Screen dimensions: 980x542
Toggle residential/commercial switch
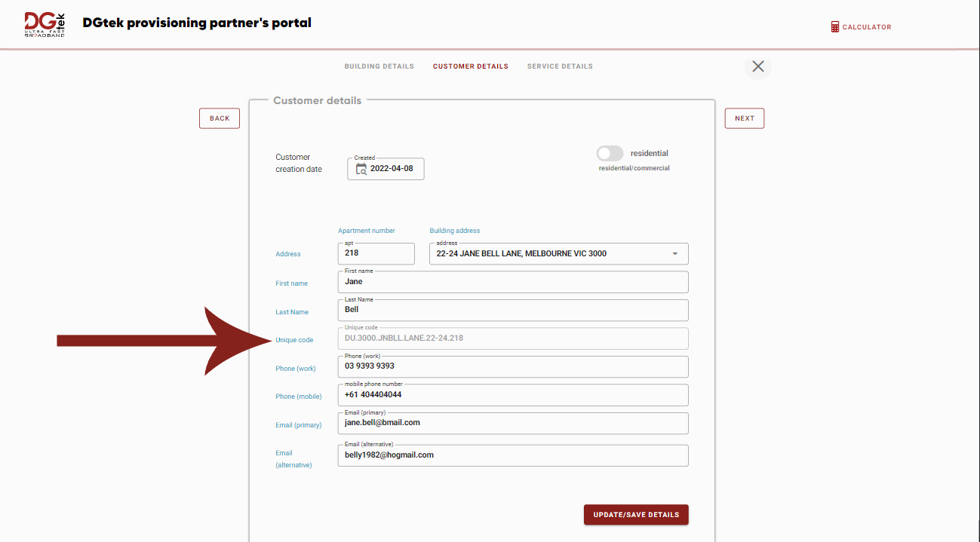coord(610,153)
